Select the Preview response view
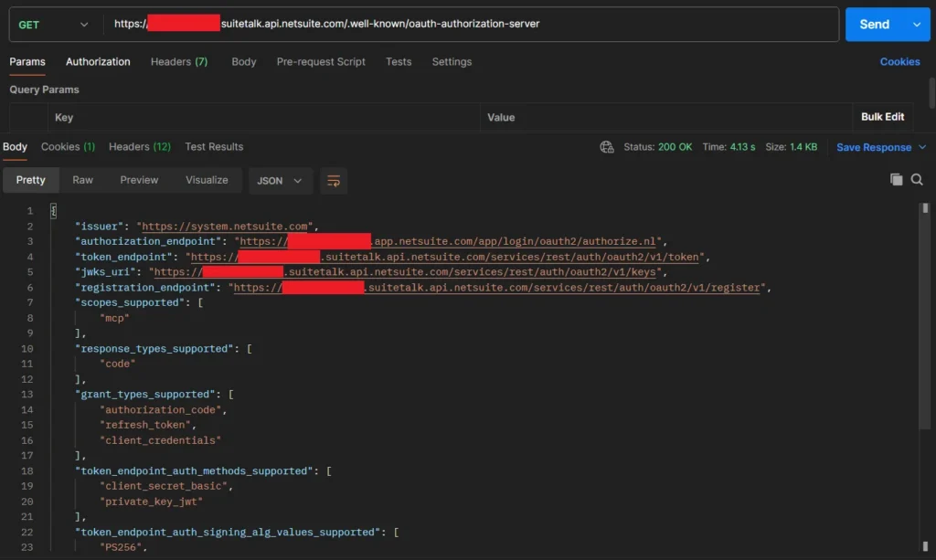This screenshot has width=936, height=560. [139, 181]
